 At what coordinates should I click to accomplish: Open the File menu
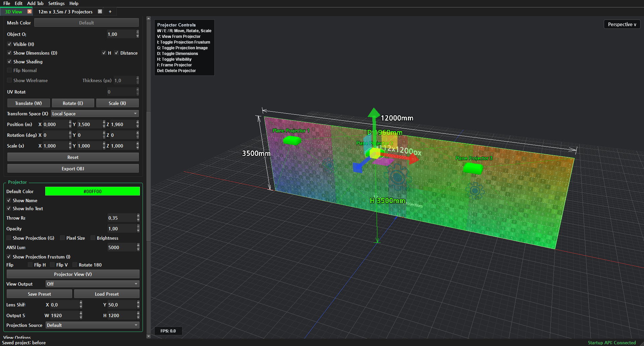pyautogui.click(x=7, y=3)
